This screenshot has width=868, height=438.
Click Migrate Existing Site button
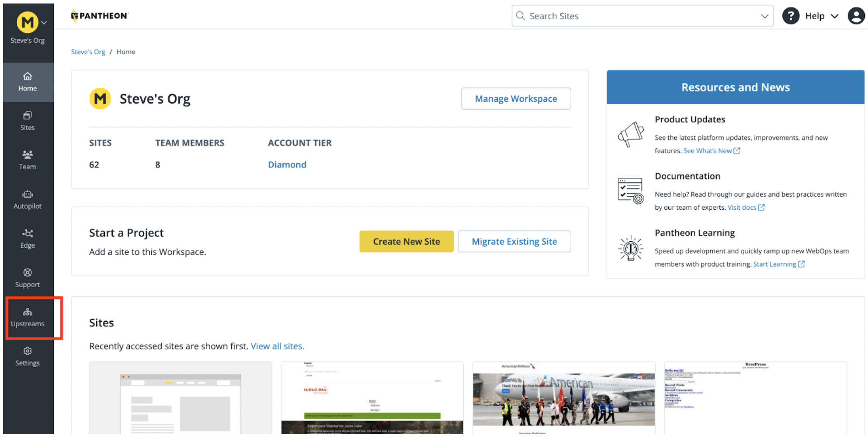[514, 242]
